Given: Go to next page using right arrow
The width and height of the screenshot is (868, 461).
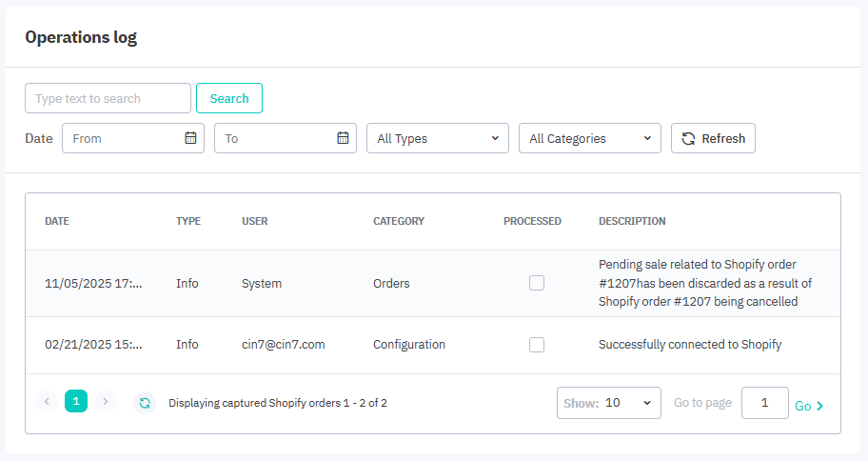Looking at the screenshot, I should click(x=106, y=402).
